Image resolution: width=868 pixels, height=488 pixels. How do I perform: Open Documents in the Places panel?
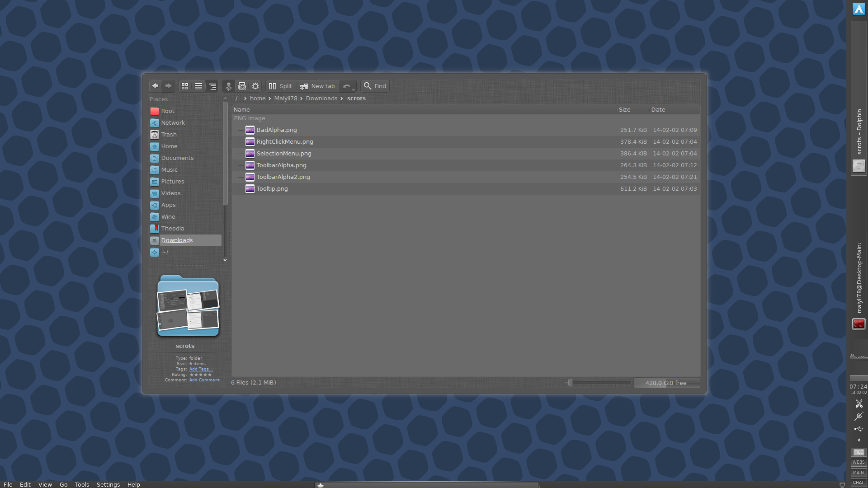click(185, 158)
